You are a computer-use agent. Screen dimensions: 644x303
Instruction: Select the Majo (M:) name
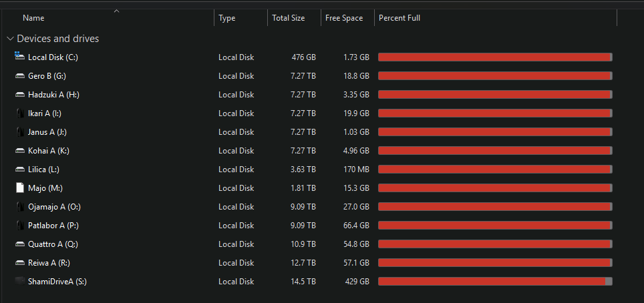[x=45, y=188]
